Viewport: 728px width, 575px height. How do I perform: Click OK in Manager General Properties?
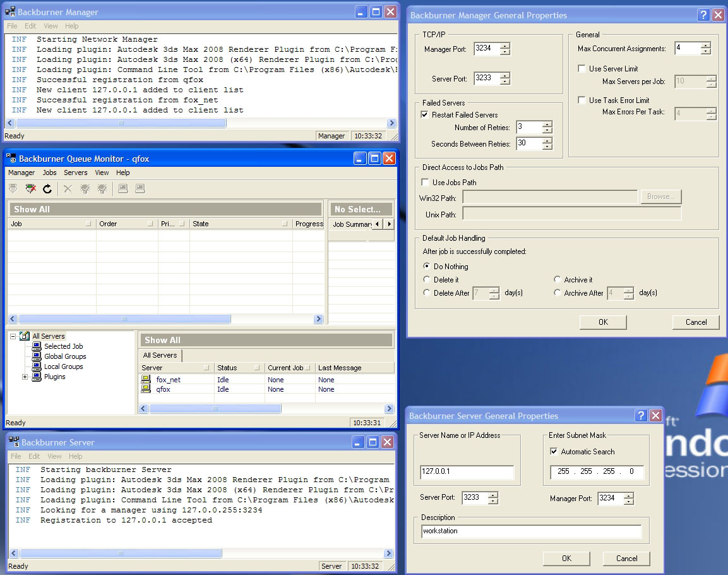(x=603, y=322)
